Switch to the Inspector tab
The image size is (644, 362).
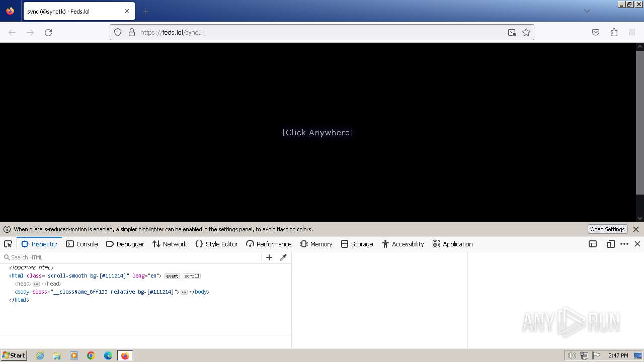coord(39,244)
